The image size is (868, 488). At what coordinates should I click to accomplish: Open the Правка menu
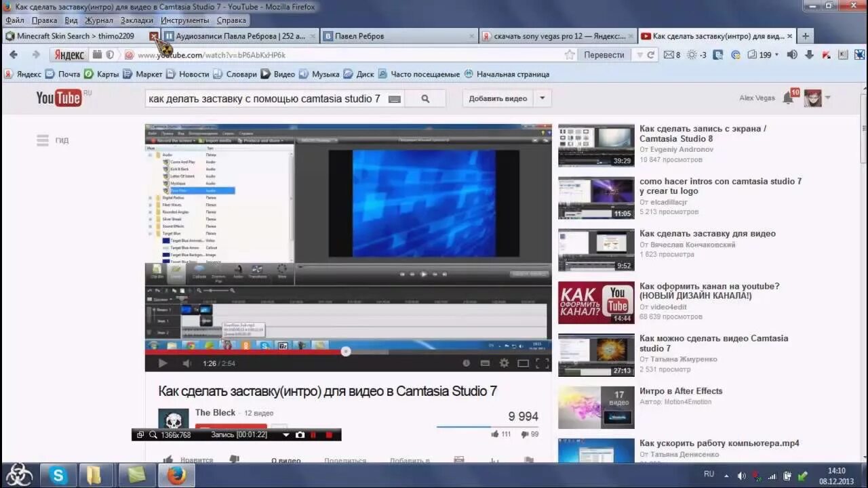44,20
